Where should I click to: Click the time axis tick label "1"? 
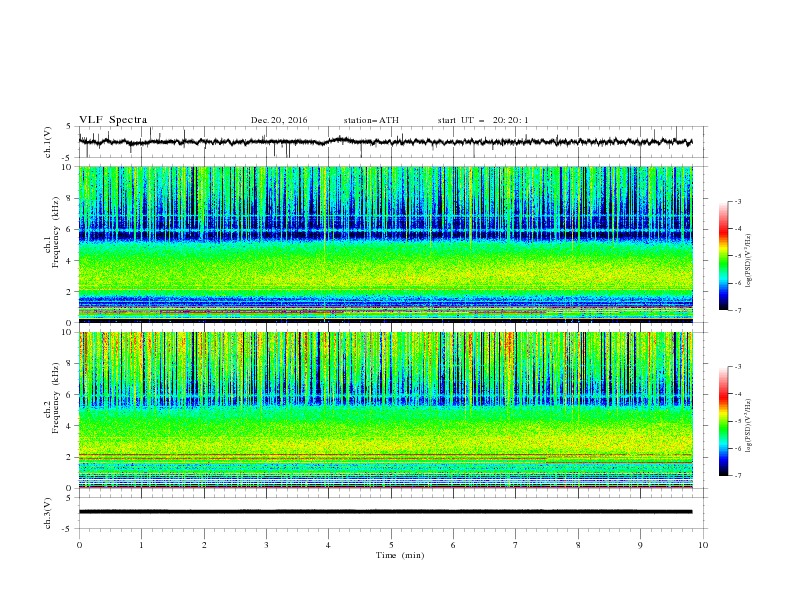click(141, 545)
